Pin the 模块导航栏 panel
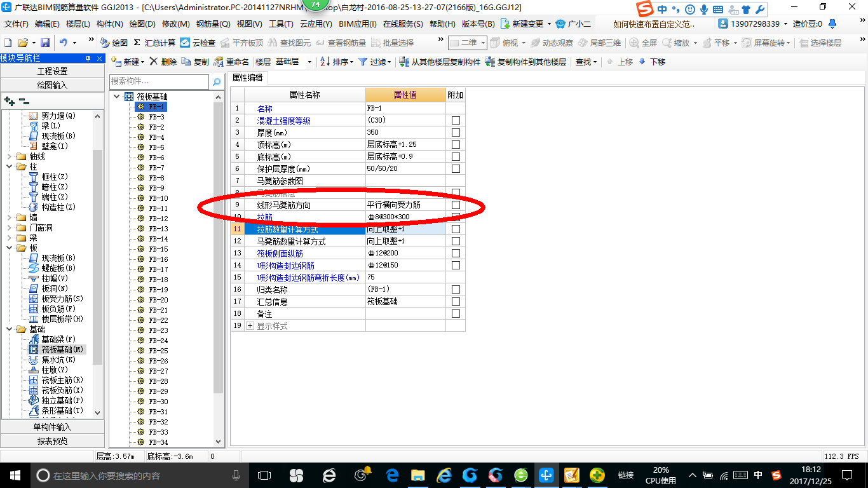Screen dimensions: 868x488 [88, 58]
